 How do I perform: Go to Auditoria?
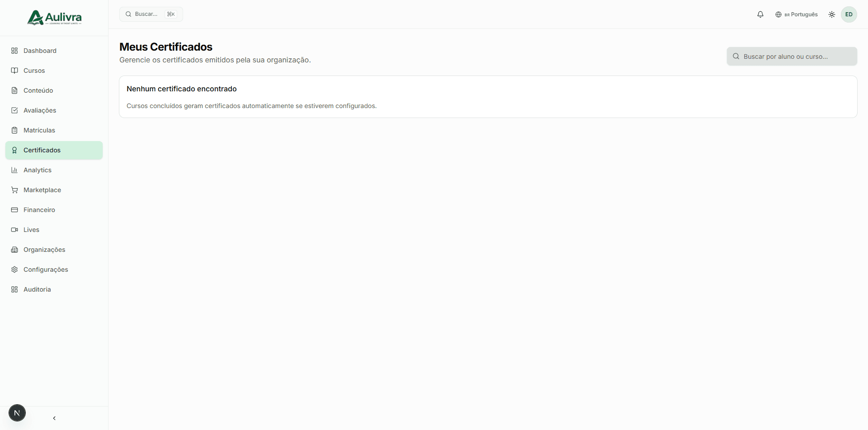point(54,289)
